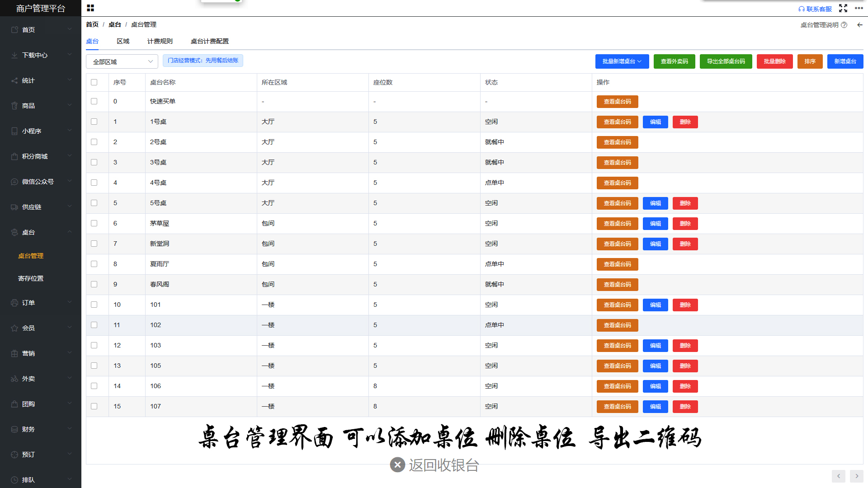Check the checkbox for 茅草屋 row

coord(94,223)
